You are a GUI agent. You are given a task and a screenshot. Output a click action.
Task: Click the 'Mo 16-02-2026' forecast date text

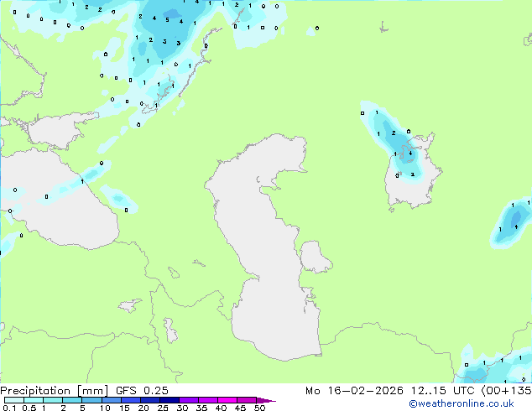(354, 391)
